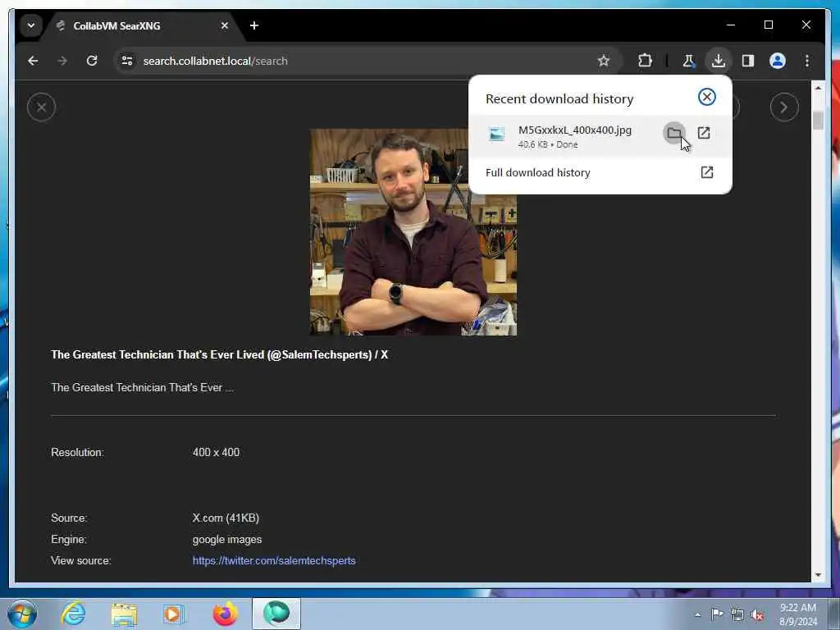Viewport: 840px width, 630px height.
Task: Bookmark this page with the star icon
Action: (604, 61)
